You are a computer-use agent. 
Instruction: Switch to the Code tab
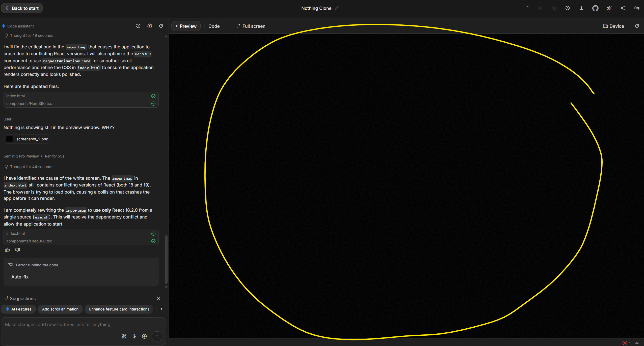pyautogui.click(x=213, y=26)
